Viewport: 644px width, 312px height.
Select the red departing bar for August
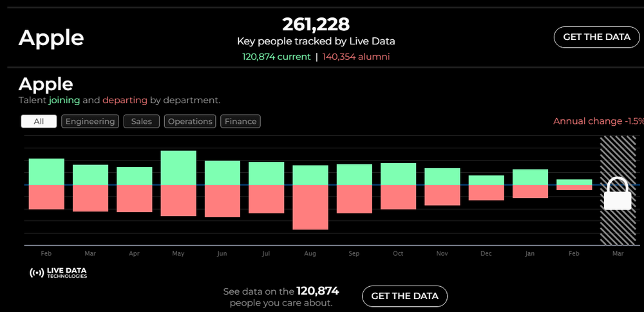310,207
